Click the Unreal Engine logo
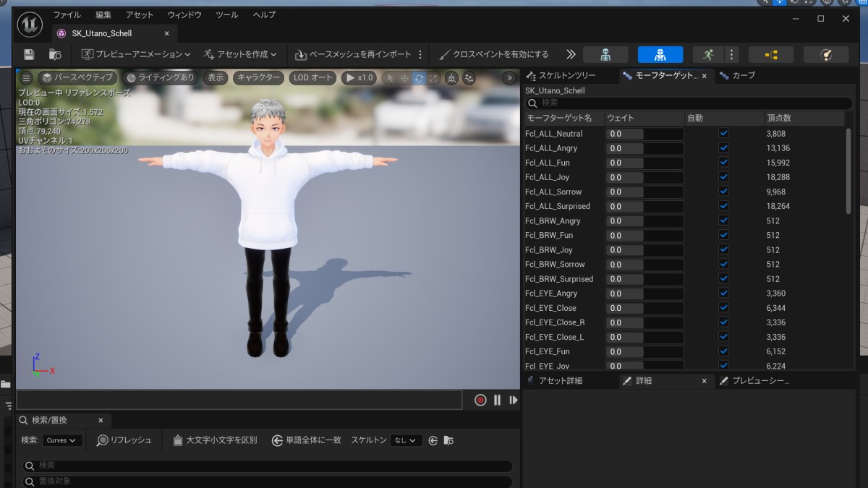 click(29, 24)
